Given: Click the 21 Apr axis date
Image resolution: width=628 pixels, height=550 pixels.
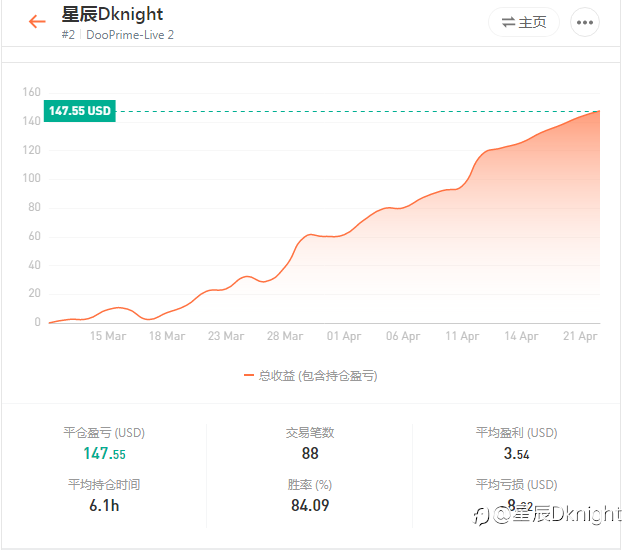Looking at the screenshot, I should (580, 336).
